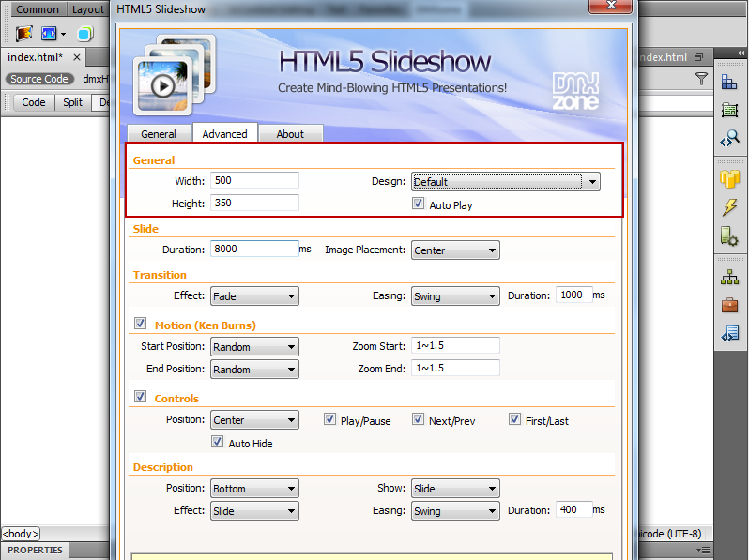
Task: Click the slideshow insert icon in Dreamweaver toolbar
Action: click(23, 34)
